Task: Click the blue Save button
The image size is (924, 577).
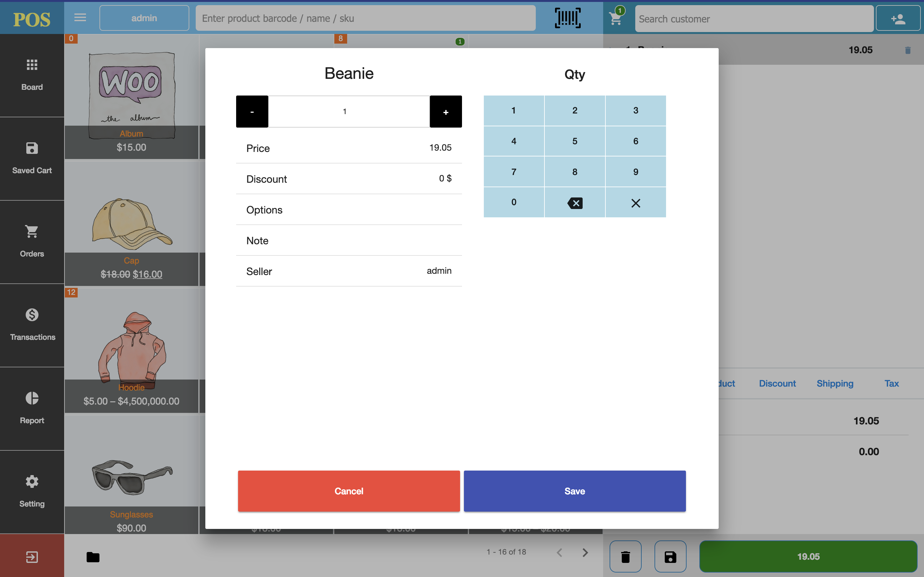Action: (x=574, y=491)
